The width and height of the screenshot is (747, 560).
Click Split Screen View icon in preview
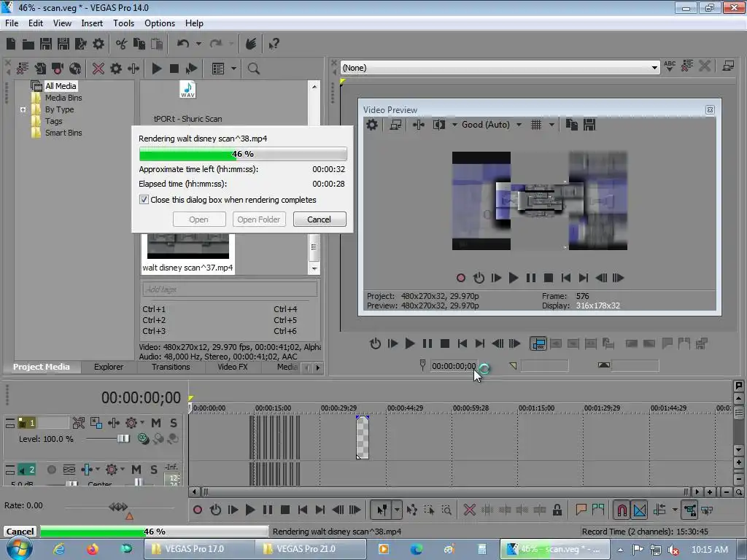click(439, 125)
